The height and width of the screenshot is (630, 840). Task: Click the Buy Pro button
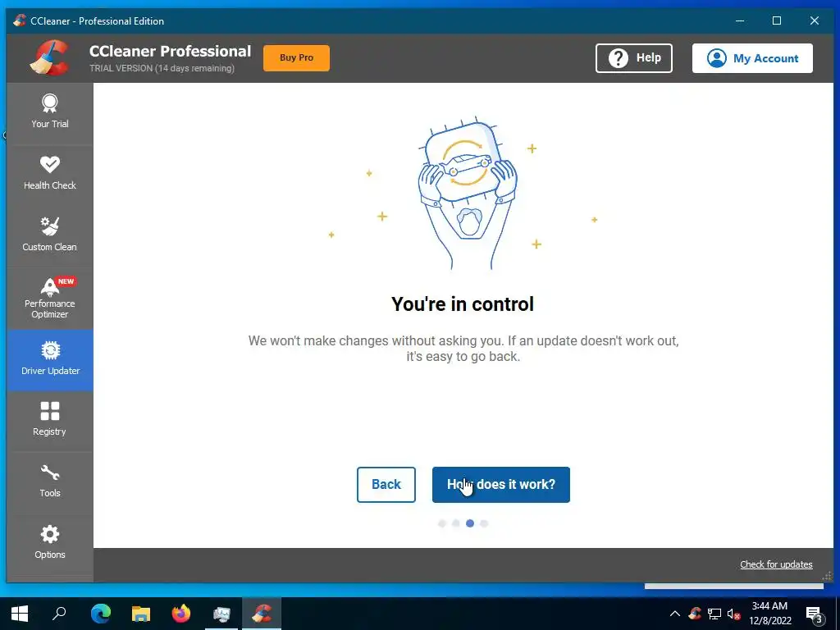click(x=296, y=58)
